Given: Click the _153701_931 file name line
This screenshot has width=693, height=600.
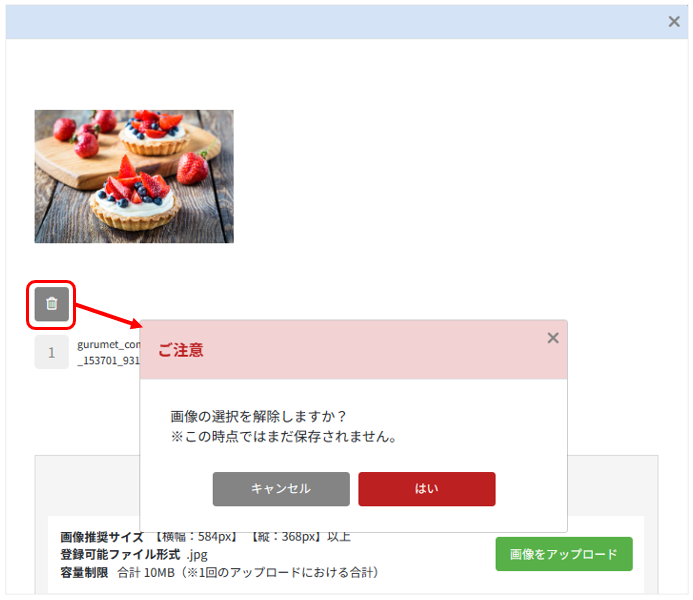Looking at the screenshot, I should [x=109, y=361].
